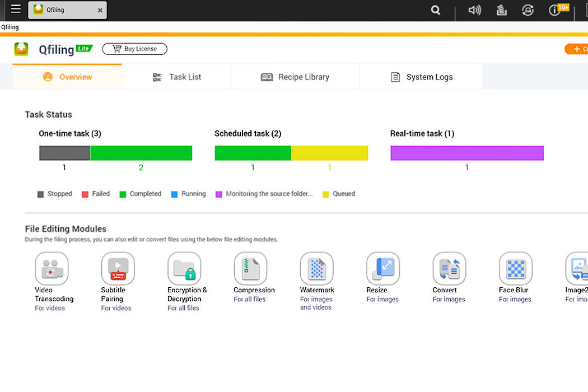This screenshot has width=588, height=392.
Task: Open the Watermark module icon
Action: [316, 269]
